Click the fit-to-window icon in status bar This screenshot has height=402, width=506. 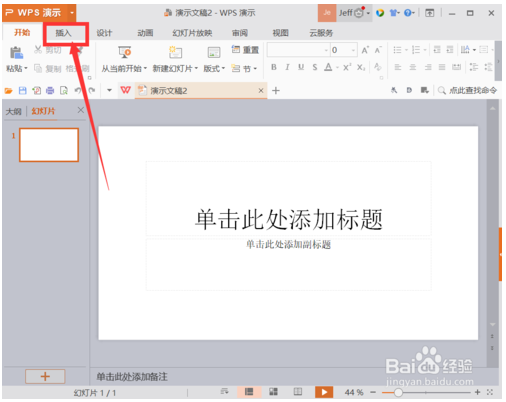point(490,392)
